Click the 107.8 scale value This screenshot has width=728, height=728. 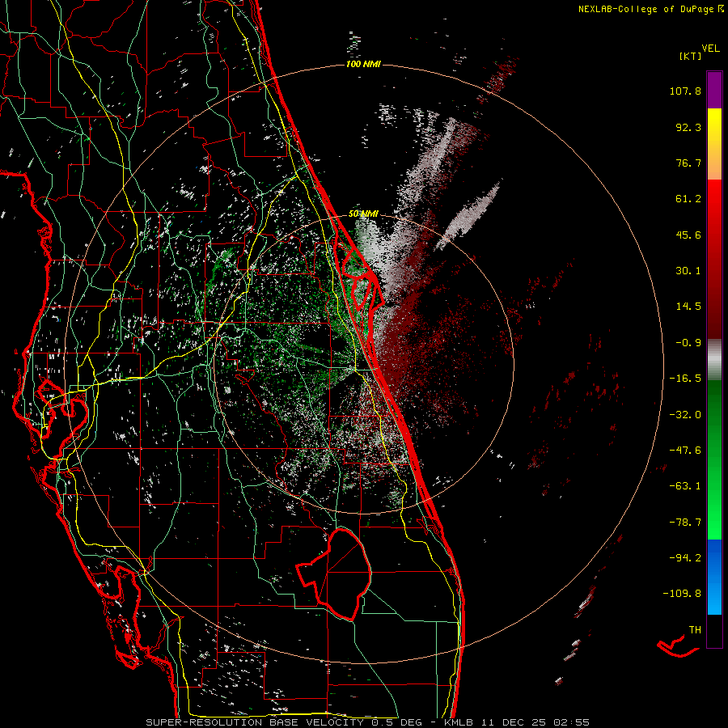coord(685,91)
